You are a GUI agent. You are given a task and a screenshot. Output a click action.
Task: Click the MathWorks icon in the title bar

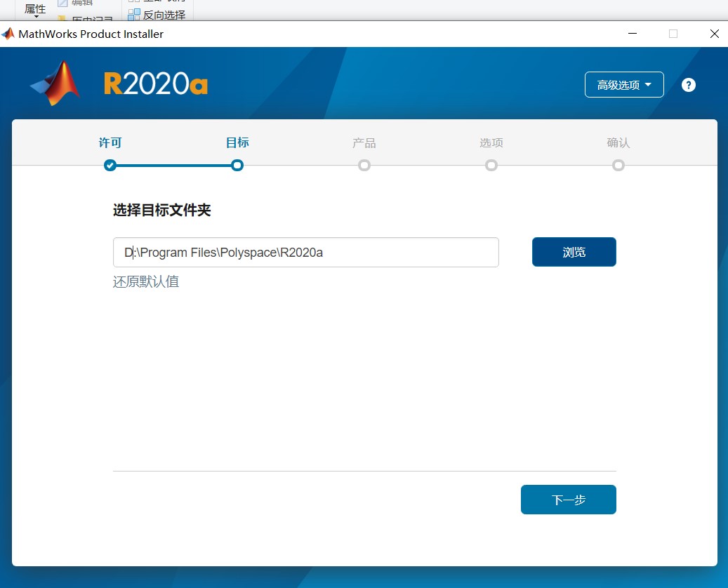pos(8,33)
